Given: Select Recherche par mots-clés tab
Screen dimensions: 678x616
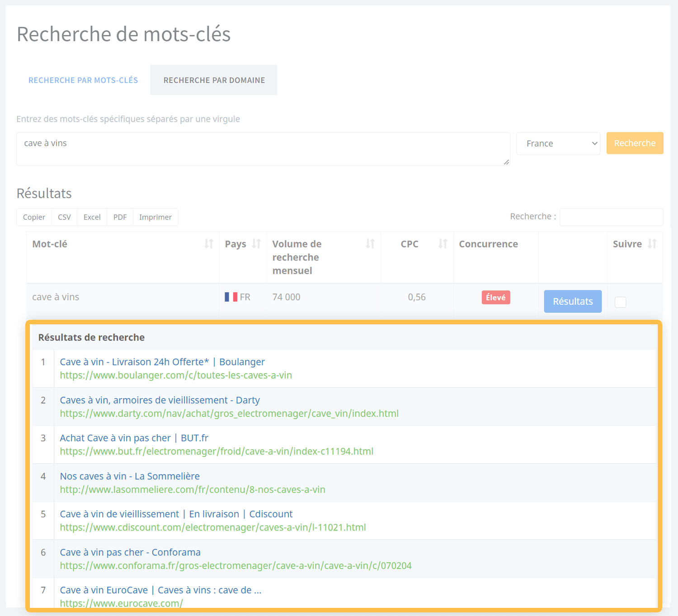Looking at the screenshot, I should [x=83, y=80].
